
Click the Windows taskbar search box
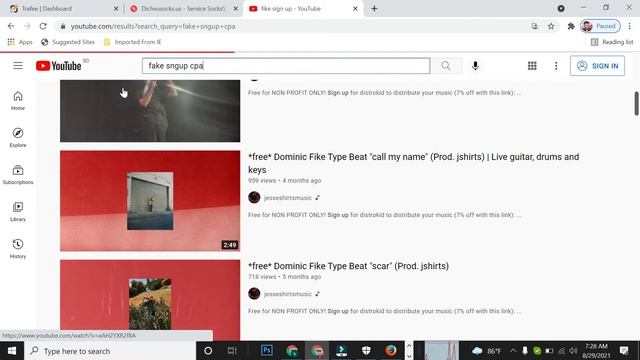(x=110, y=351)
